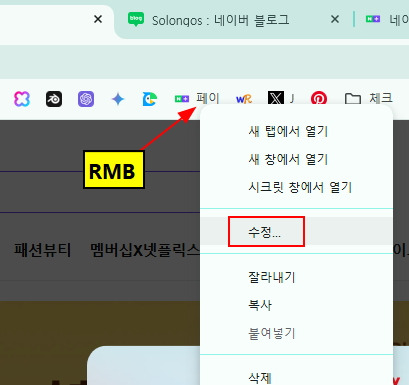Close the Solongos 네이버 블로그 tab
409x385 pixels.
(x=335, y=19)
